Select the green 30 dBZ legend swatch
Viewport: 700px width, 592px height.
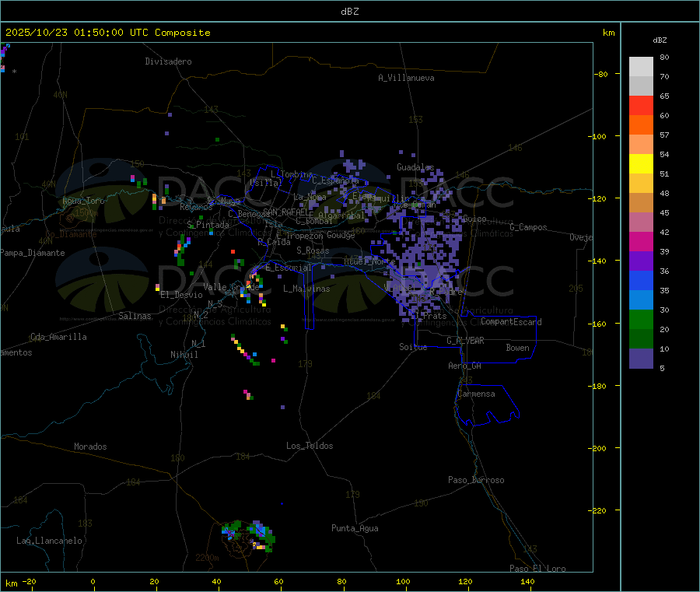641,319
